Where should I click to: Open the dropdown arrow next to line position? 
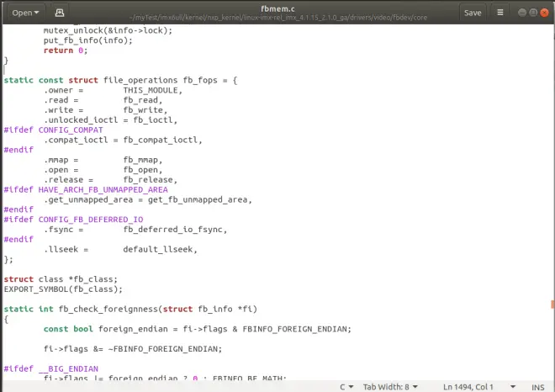coord(513,387)
